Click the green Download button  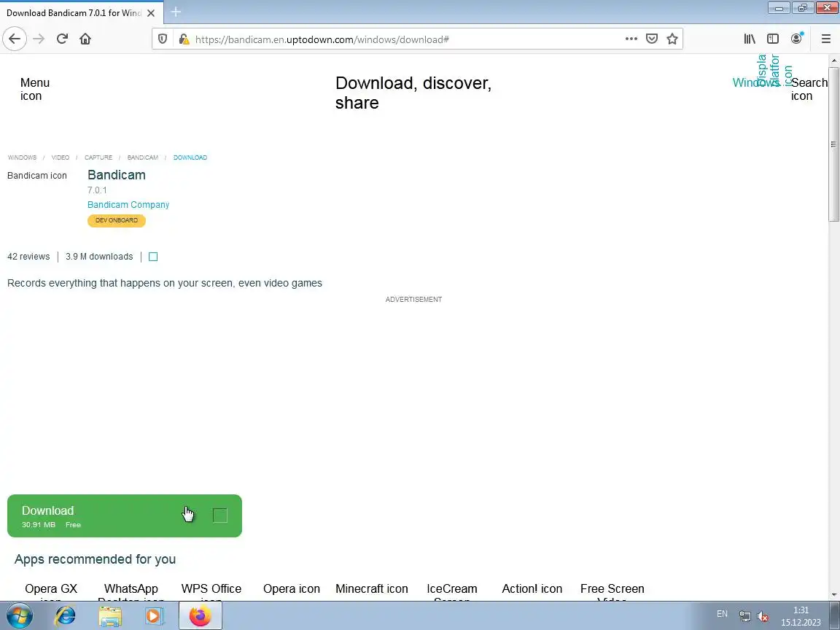coord(124,516)
